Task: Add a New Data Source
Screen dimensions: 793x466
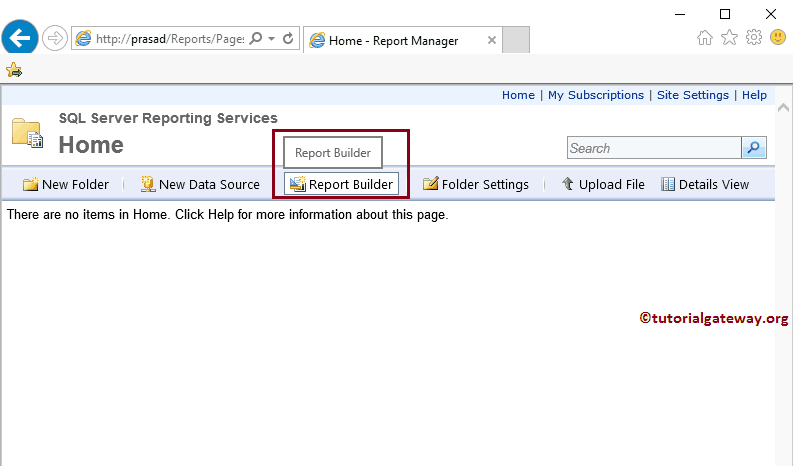Action: pyautogui.click(x=200, y=185)
